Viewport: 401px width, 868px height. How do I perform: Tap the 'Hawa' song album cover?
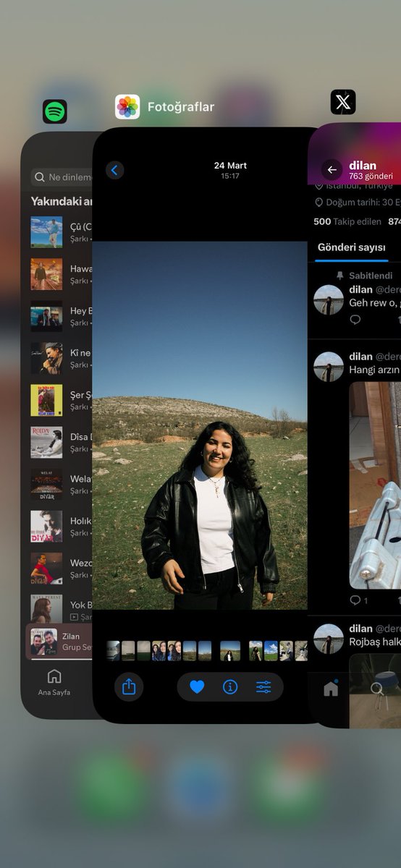pyautogui.click(x=46, y=274)
